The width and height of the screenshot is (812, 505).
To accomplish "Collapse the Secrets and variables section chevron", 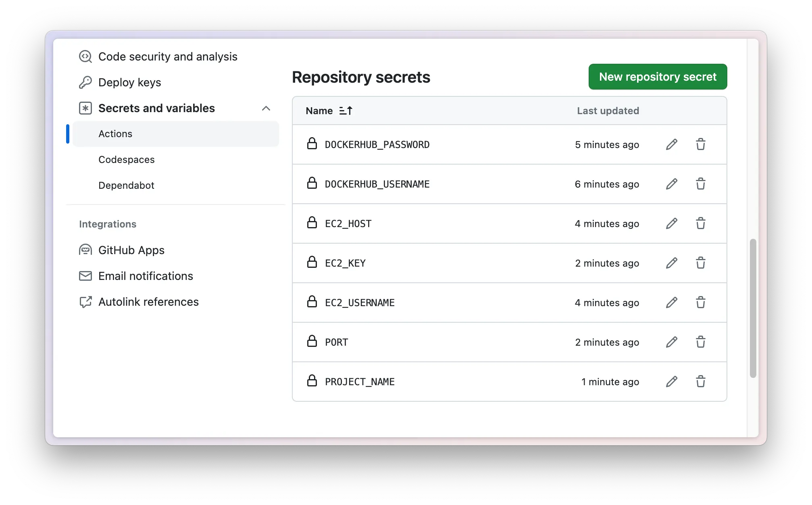I will pyautogui.click(x=266, y=108).
